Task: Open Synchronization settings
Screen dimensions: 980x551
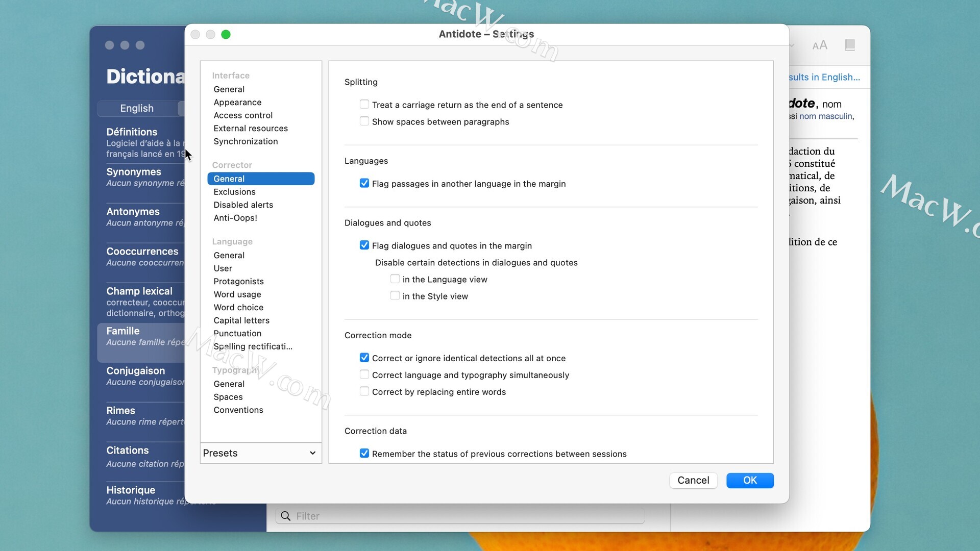Action: (x=246, y=141)
